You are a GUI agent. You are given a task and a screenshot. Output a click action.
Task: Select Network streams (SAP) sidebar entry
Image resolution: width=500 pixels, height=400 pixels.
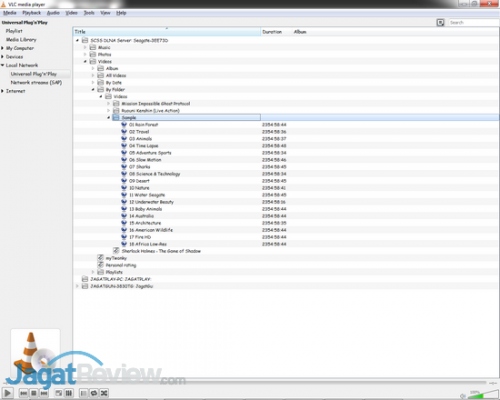36,82
